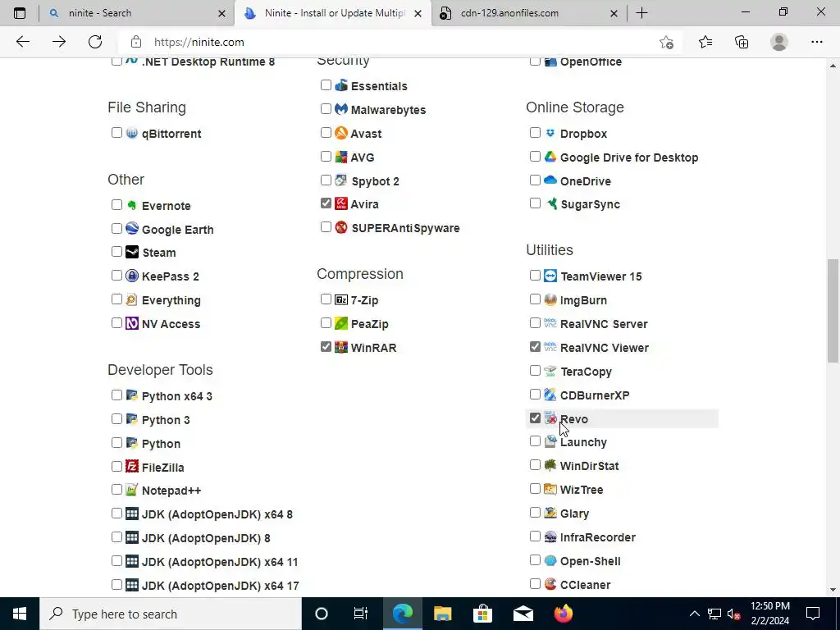Viewport: 840px width, 630px height.
Task: Click the Google Drive for Desktop icon
Action: (550, 157)
